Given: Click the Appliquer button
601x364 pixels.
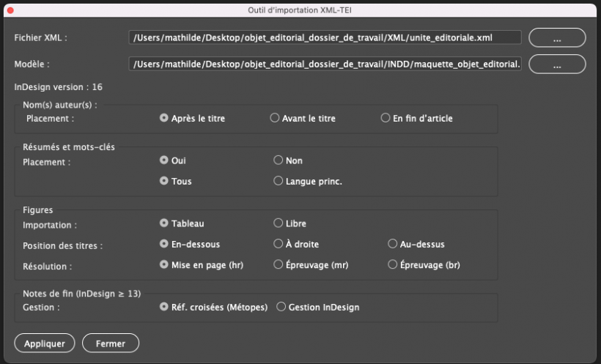Looking at the screenshot, I should 45,343.
